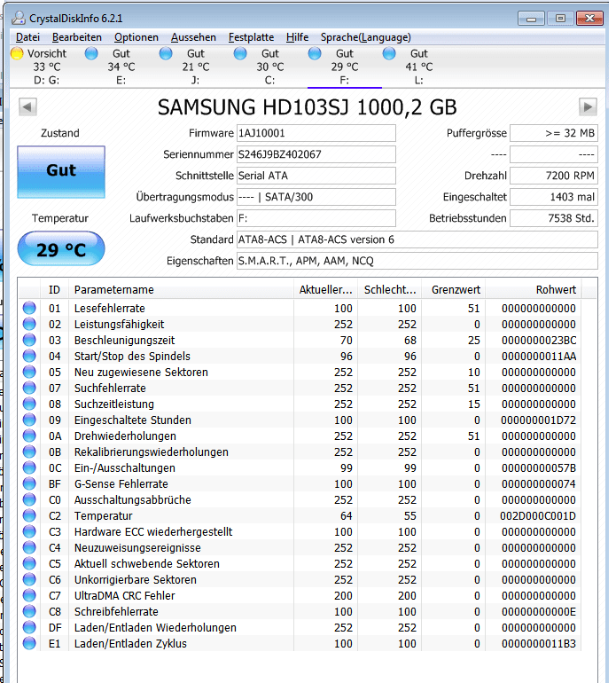Image resolution: width=616 pixels, height=683 pixels.
Task: Click the Betriebsstunden value 7538 Std.
Action: point(554,219)
